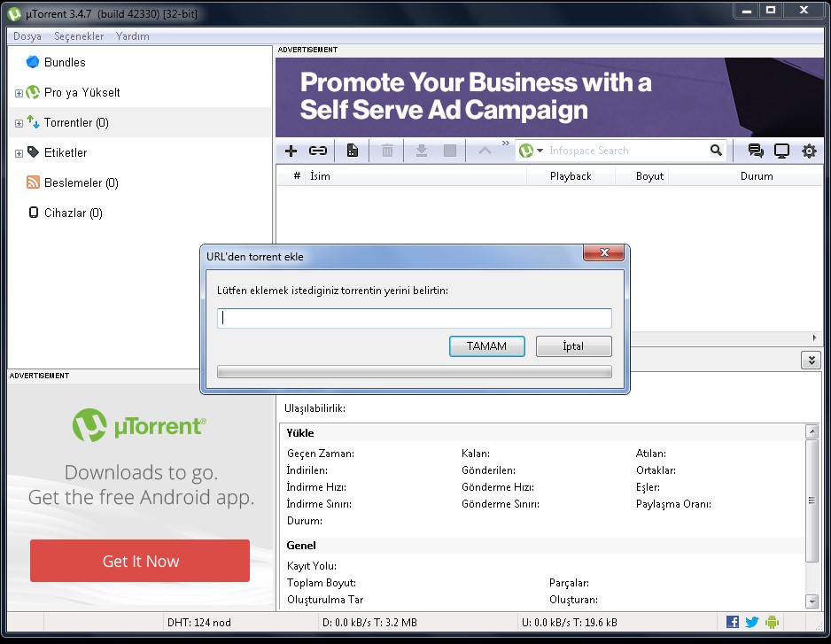Open the chat bubbles icon in toolbar
This screenshot has height=644, width=831.
click(756, 151)
